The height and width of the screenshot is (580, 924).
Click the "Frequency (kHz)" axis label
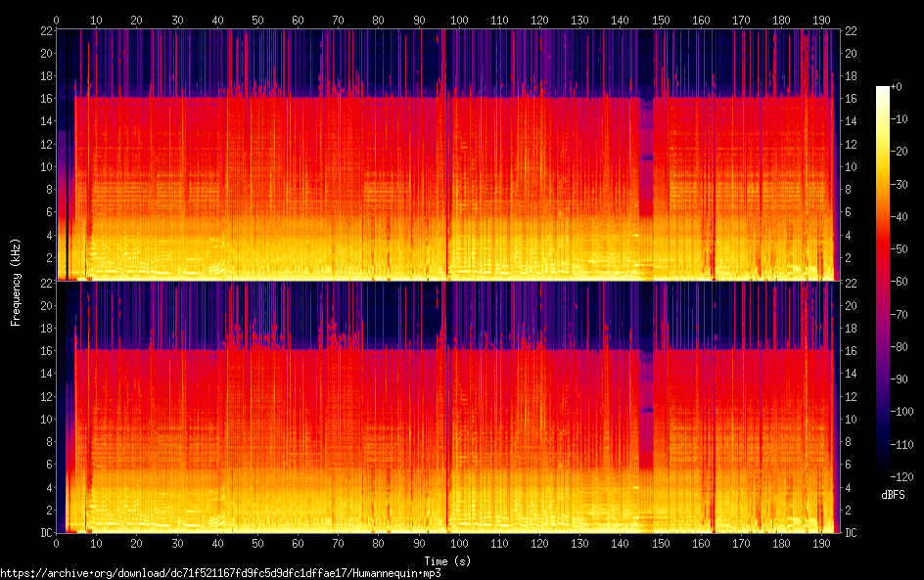[16, 282]
